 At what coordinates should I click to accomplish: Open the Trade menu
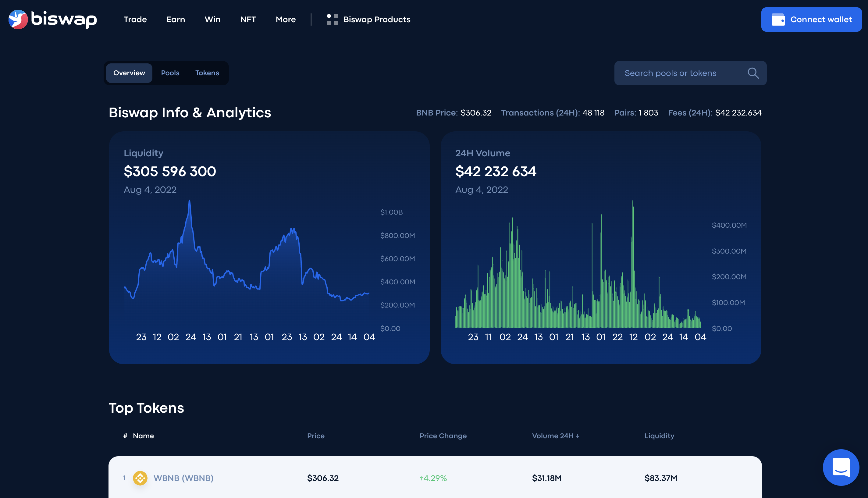[135, 20]
